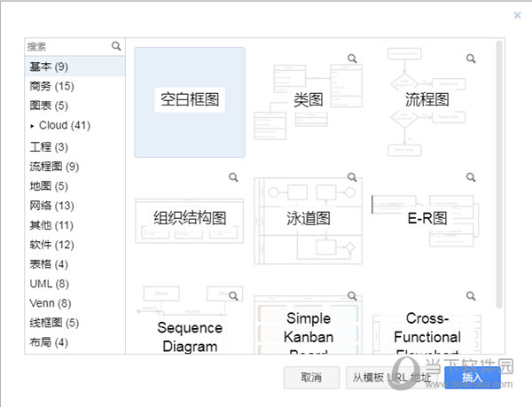
Task: Close the template dialog with X
Action: tap(517, 15)
